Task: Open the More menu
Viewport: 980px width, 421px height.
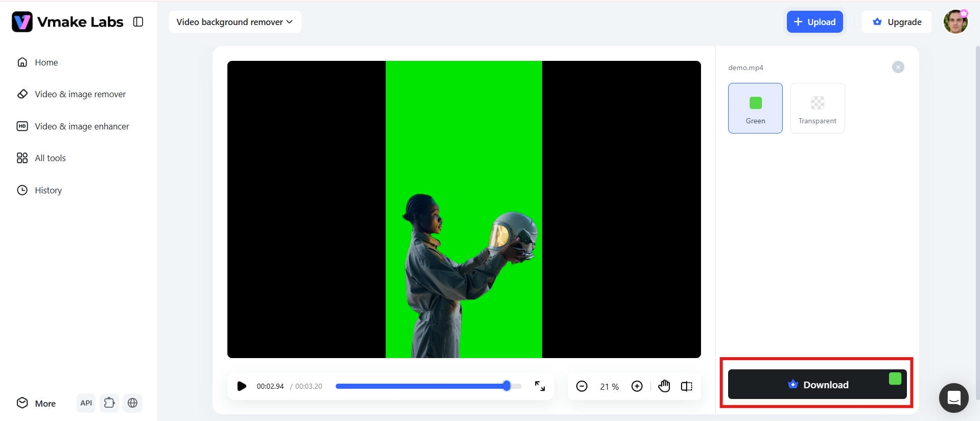Action: pyautogui.click(x=36, y=403)
